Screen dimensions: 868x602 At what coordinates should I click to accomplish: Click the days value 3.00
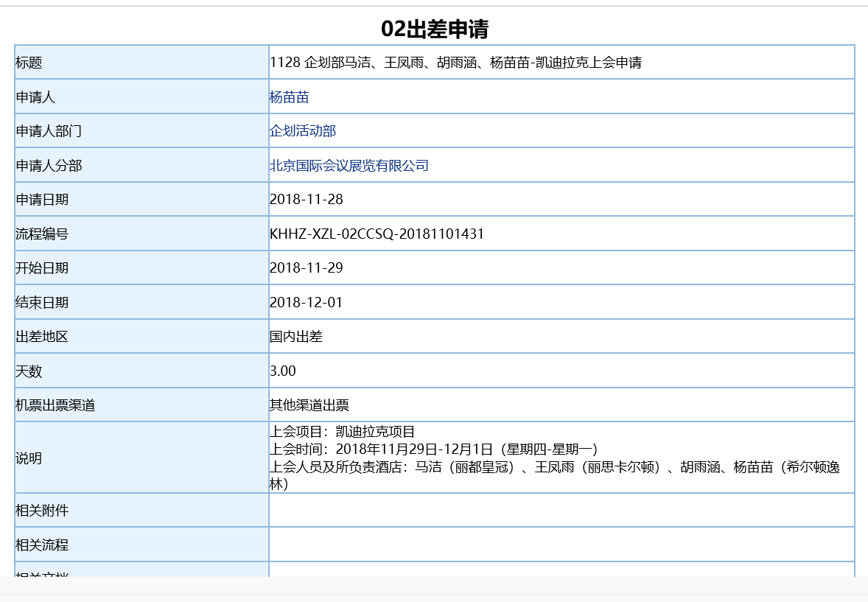[x=283, y=371]
